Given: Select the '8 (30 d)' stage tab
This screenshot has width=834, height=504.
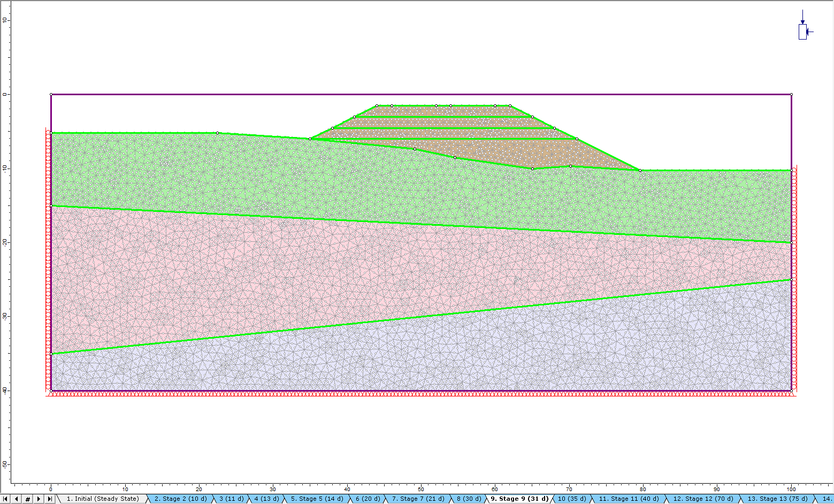Looking at the screenshot, I should (x=469, y=499).
